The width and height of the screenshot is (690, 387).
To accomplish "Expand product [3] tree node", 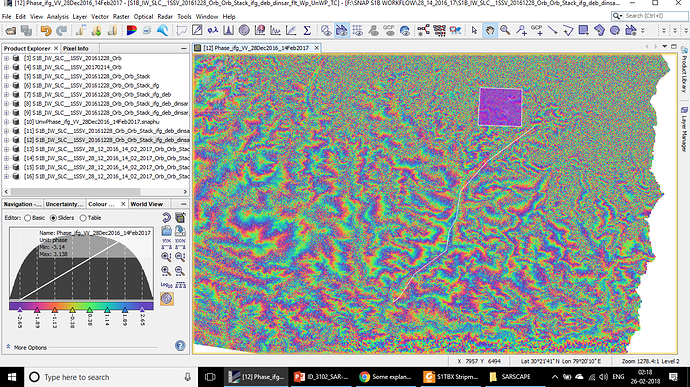I will (7, 58).
